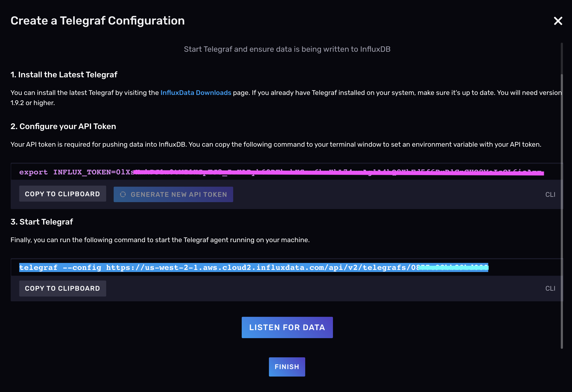Click the '3. Start Telegraf' heading
The height and width of the screenshot is (392, 572).
pos(42,222)
